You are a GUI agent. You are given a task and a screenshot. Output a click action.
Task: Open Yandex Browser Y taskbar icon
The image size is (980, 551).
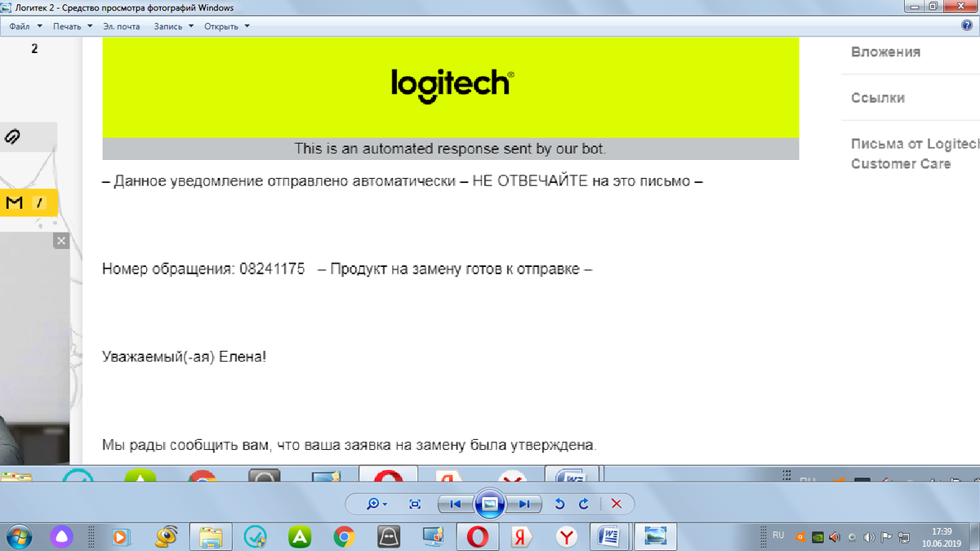point(566,536)
